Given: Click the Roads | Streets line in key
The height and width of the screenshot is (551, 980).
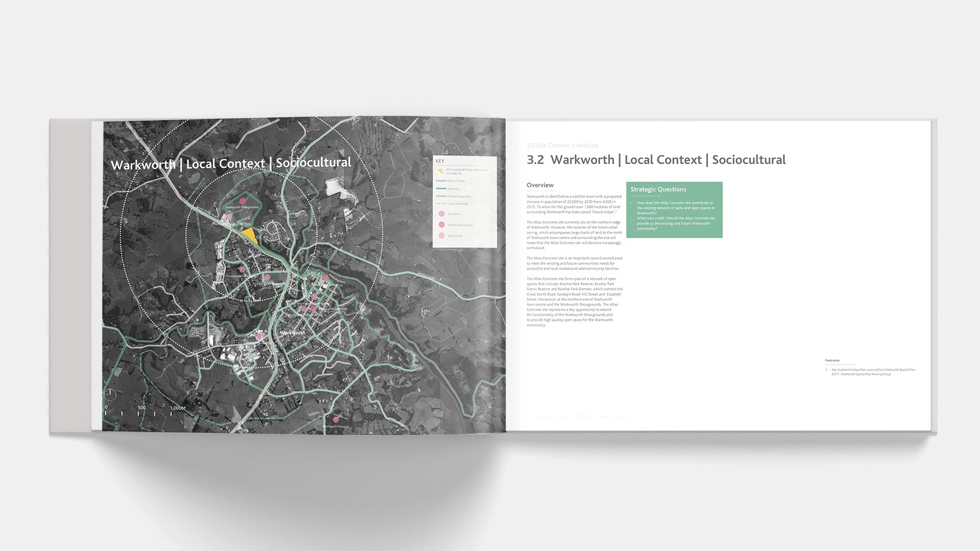Looking at the screenshot, I should (440, 181).
